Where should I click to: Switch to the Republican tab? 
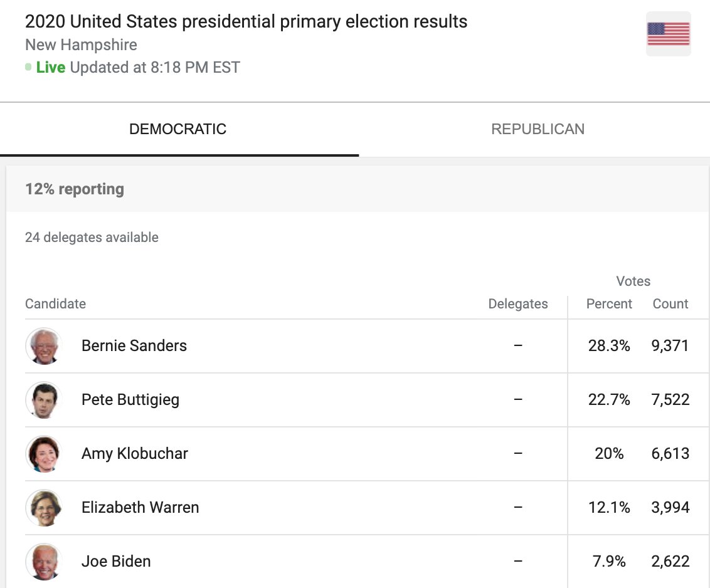pos(538,129)
